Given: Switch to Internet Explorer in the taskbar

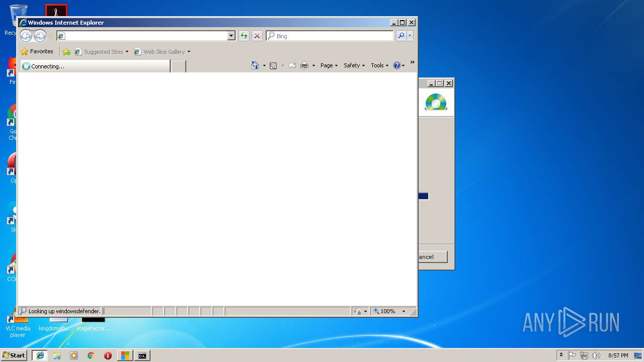Looking at the screenshot, I should pyautogui.click(x=40, y=355).
